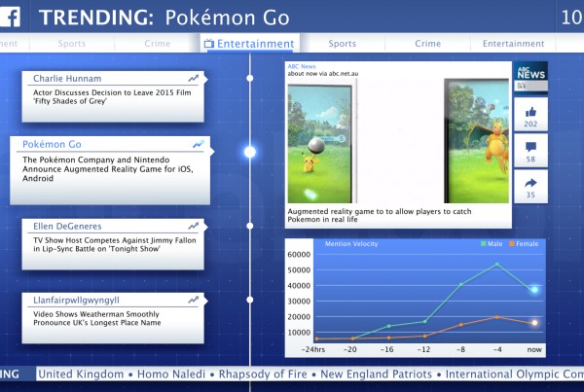
Task: Click the '-12' axis label
Action: [x=423, y=349]
